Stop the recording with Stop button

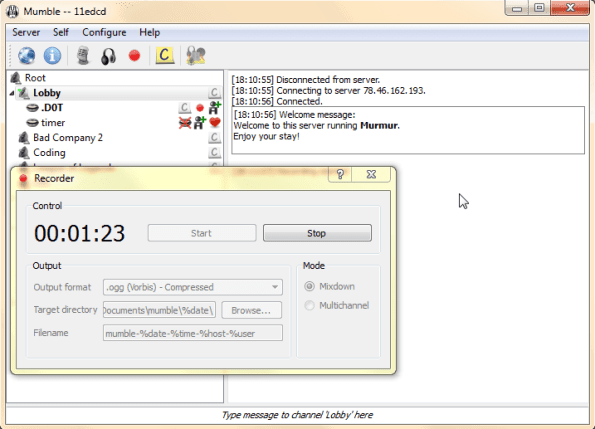coord(317,233)
